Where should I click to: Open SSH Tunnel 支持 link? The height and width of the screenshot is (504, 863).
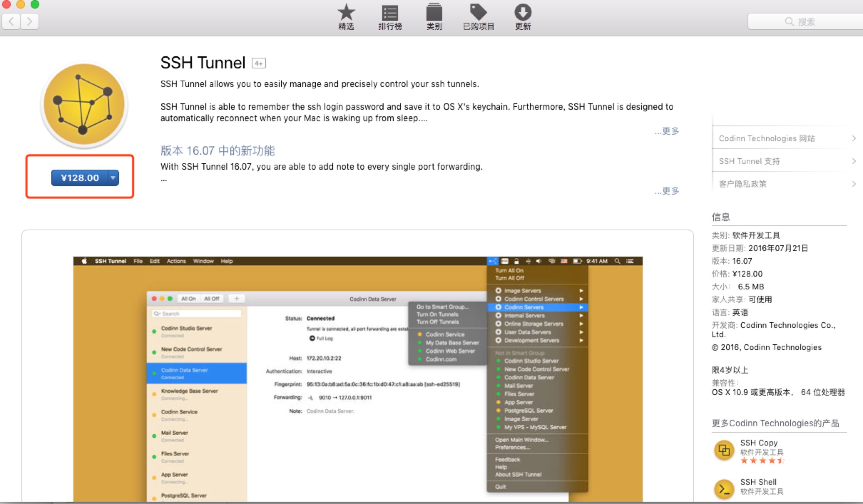(x=749, y=161)
